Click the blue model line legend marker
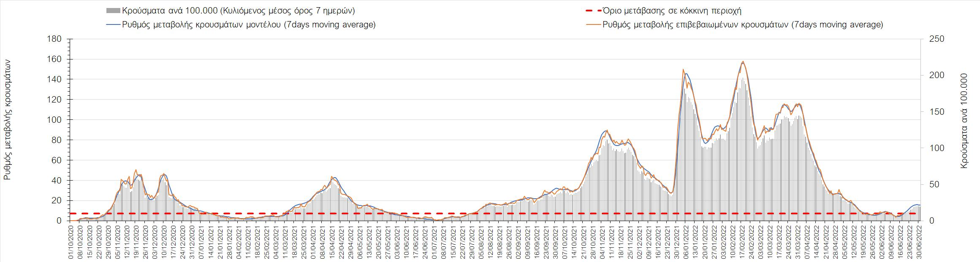The image size is (980, 262). click(113, 25)
